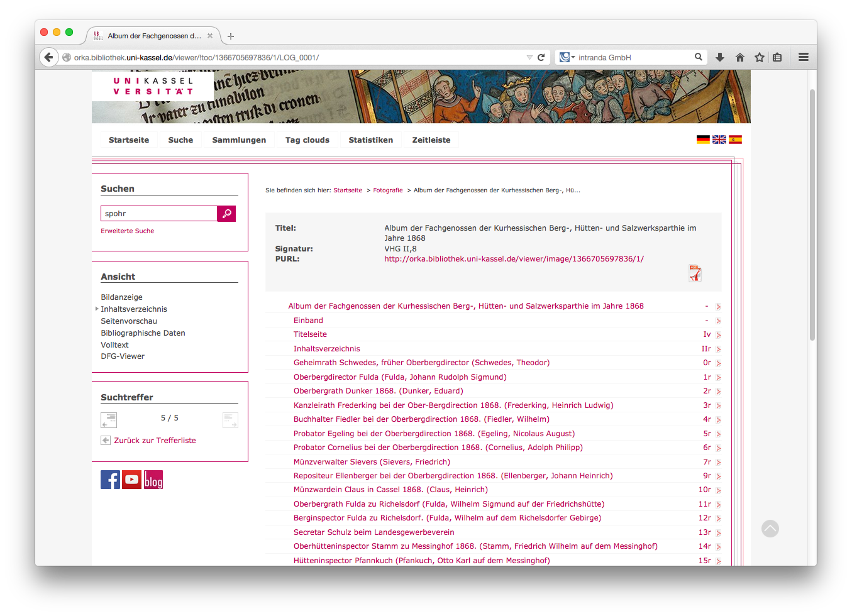Open the downloads arrow icon in toolbar
The height and width of the screenshot is (616, 852).
coord(720,57)
